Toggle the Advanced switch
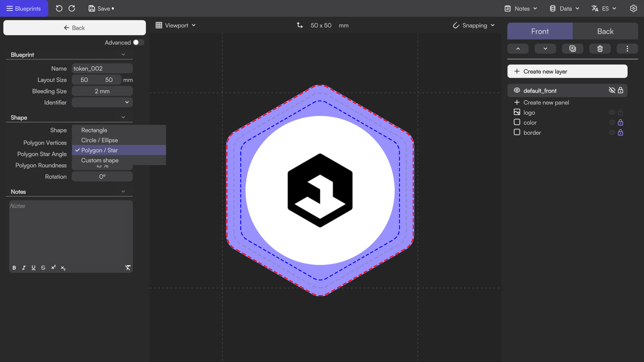The height and width of the screenshot is (362, 644). point(138,43)
